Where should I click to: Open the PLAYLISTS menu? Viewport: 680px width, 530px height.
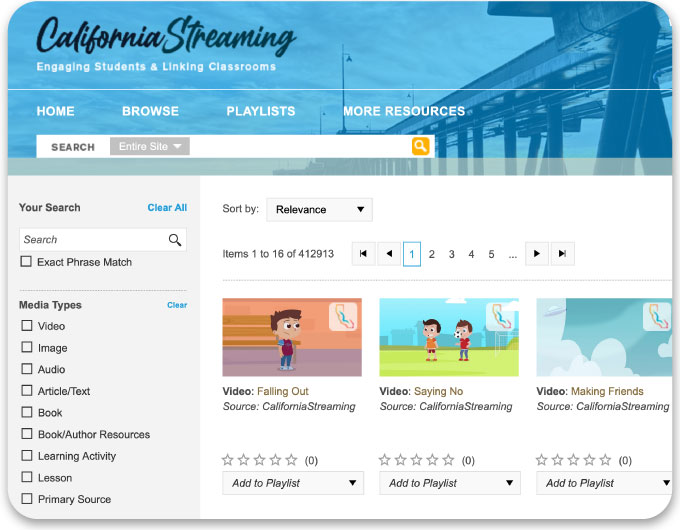click(x=261, y=111)
